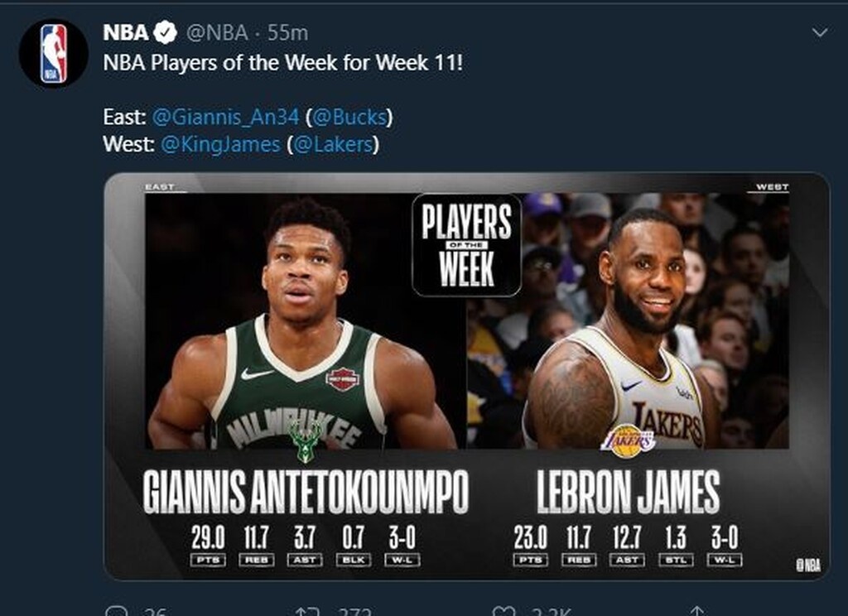Viewport: 848px width, 616px height.
Task: Click the NBA display name
Action: click(126, 32)
